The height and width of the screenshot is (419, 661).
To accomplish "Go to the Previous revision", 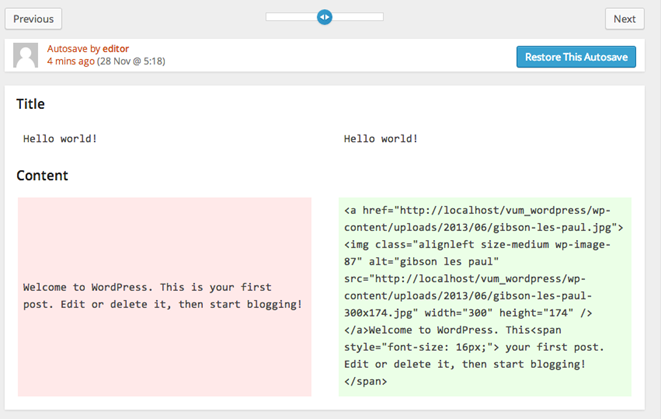I will coord(33,19).
